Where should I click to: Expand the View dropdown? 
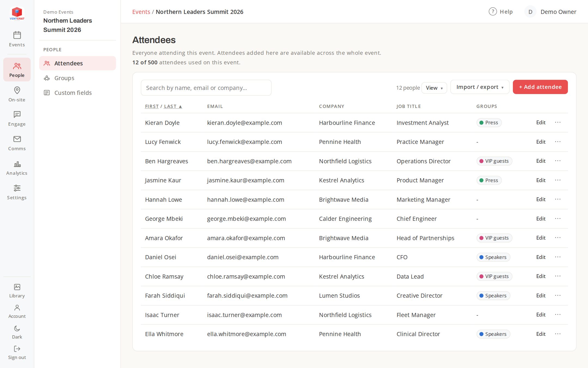[434, 88]
